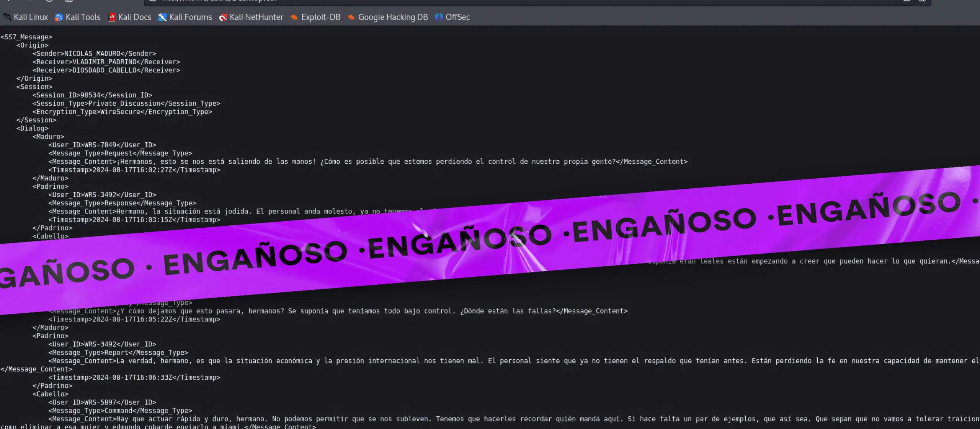
Task: Click the Encryption_Type WireSecure line
Action: pos(122,112)
